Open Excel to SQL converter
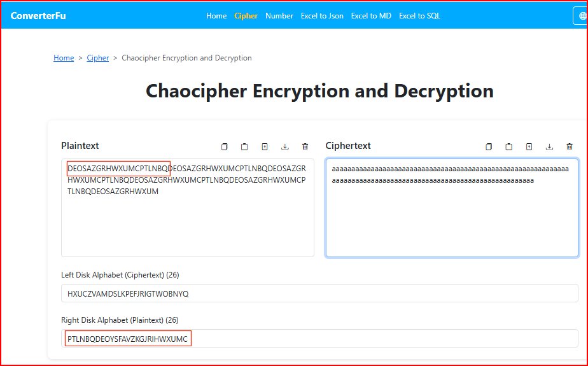This screenshot has width=588, height=366. tap(419, 16)
